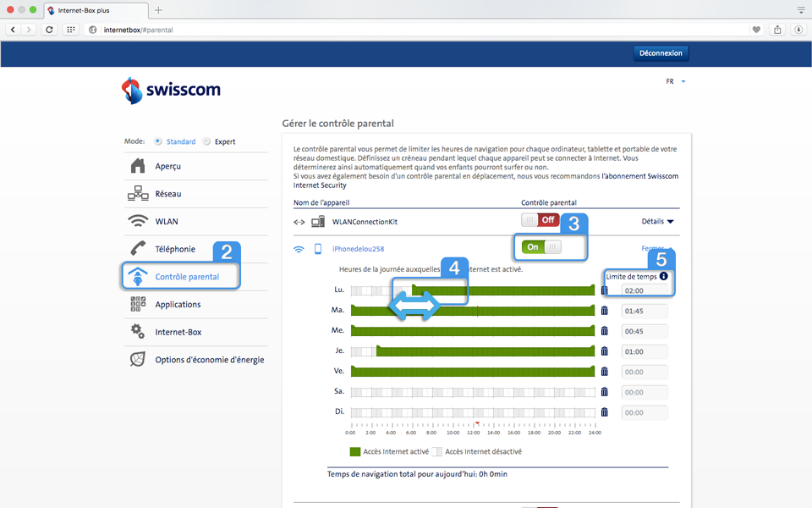Click Monday's time limit input field

pos(645,290)
